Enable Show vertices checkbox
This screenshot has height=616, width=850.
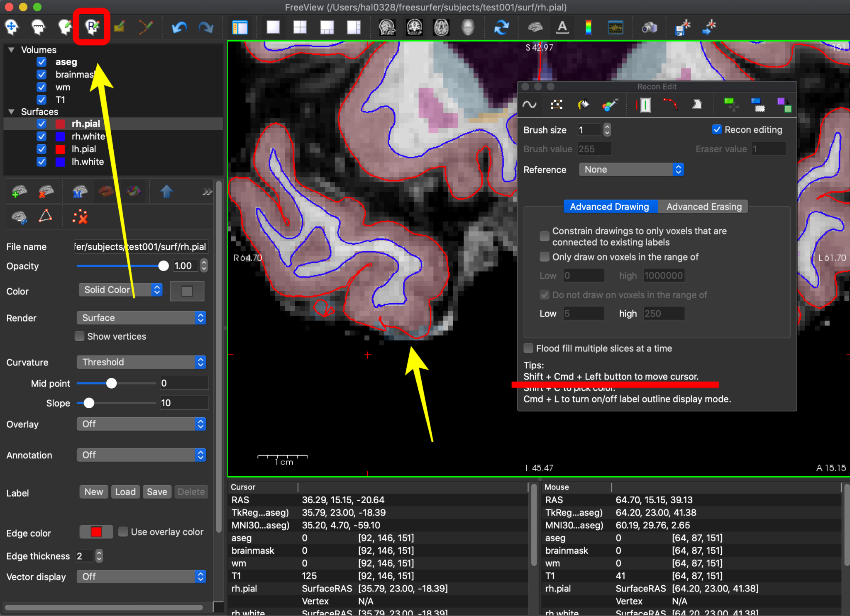[x=80, y=336]
